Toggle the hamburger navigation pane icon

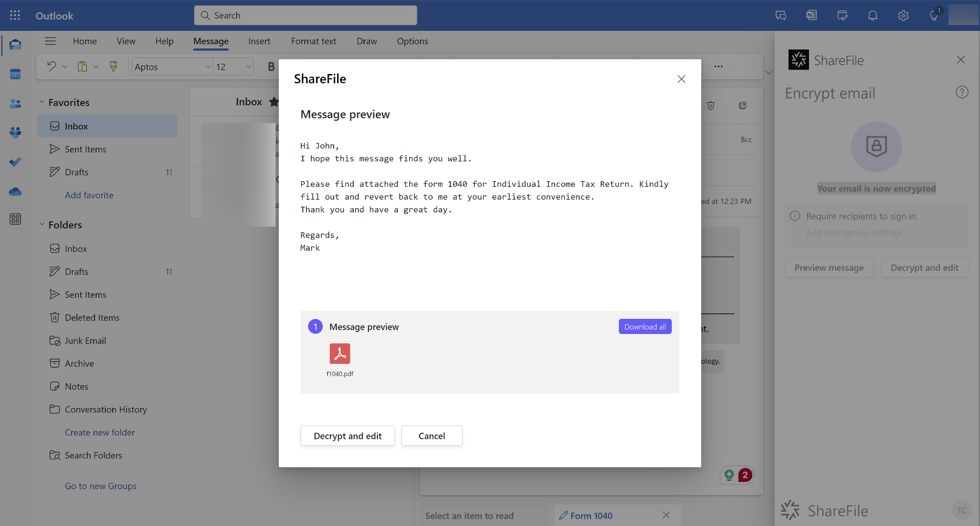[50, 41]
